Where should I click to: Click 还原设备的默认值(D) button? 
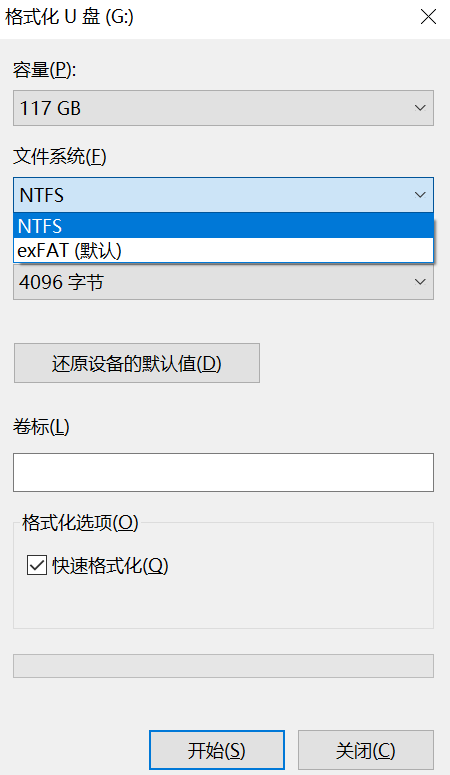tap(136, 363)
